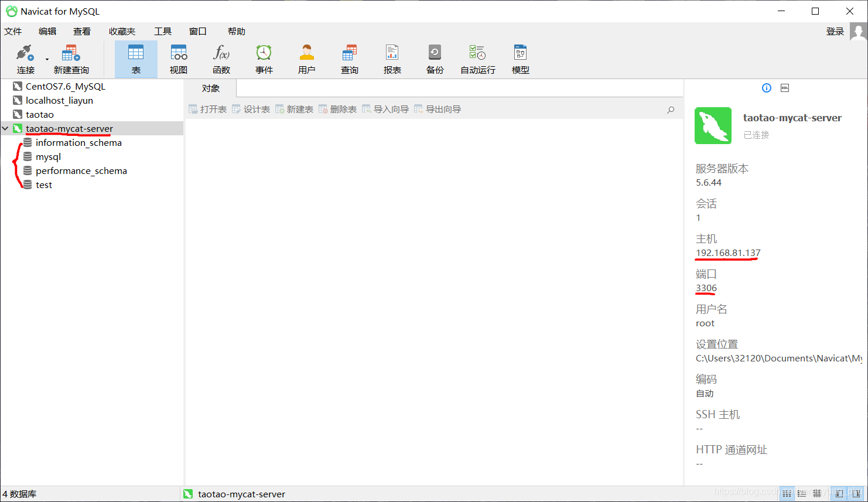Open the Function (函数) toolbar icon
Image resolution: width=868 pixels, height=502 pixels.
point(221,59)
